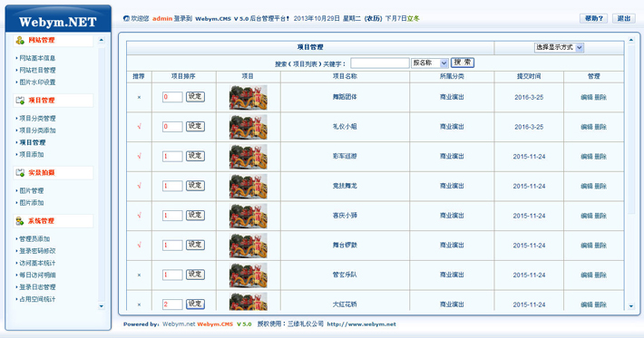The image size is (644, 338).
Task: Click sort order field in 大红花轿 row
Action: (x=172, y=304)
